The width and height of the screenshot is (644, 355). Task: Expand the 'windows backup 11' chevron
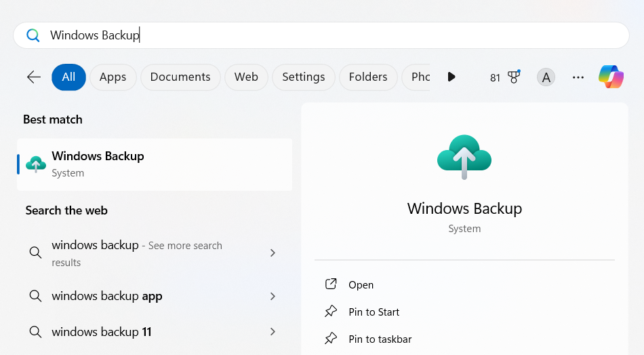[273, 331]
